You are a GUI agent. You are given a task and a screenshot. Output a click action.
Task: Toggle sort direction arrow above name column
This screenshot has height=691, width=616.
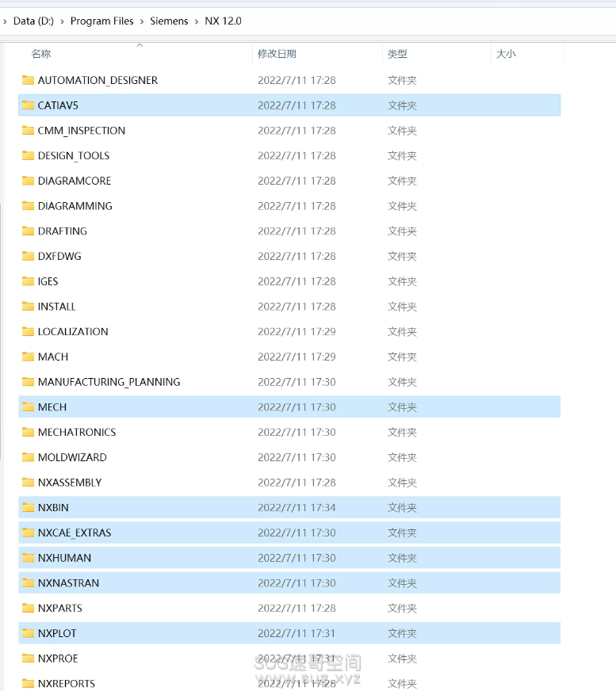[x=140, y=45]
